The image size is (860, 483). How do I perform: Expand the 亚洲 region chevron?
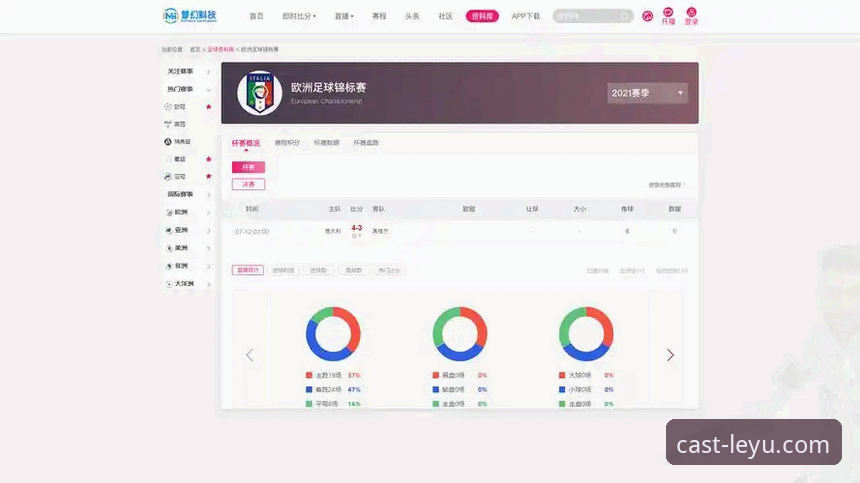coord(208,230)
